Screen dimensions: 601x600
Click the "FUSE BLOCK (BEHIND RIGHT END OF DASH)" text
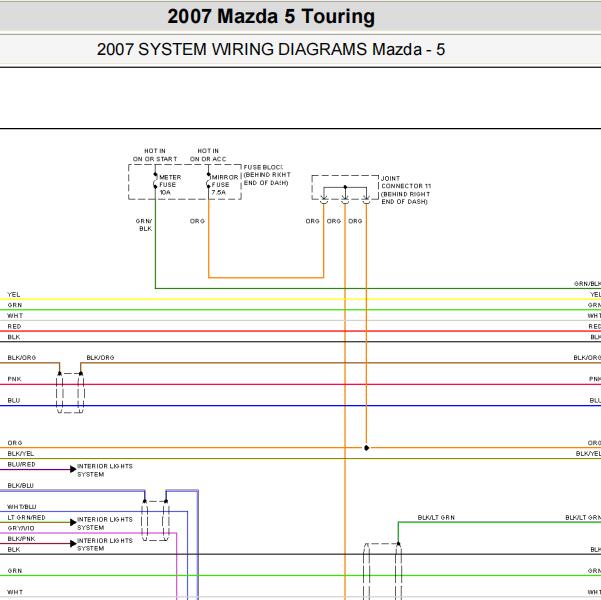[267, 175]
